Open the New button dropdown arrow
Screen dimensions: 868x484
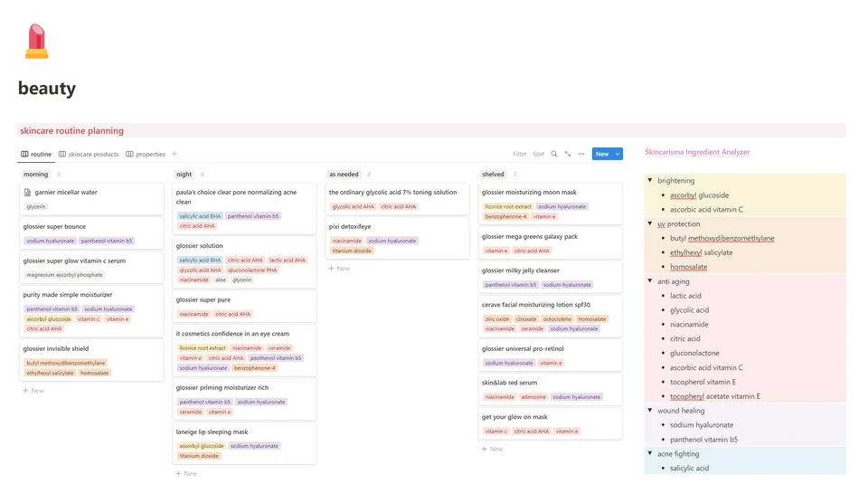618,154
